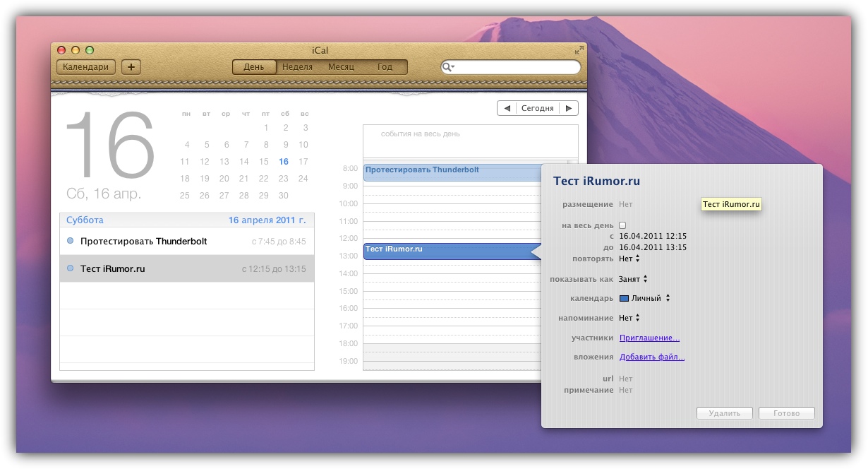Click примечание note field Нет
The image size is (868, 469).
coord(625,390)
